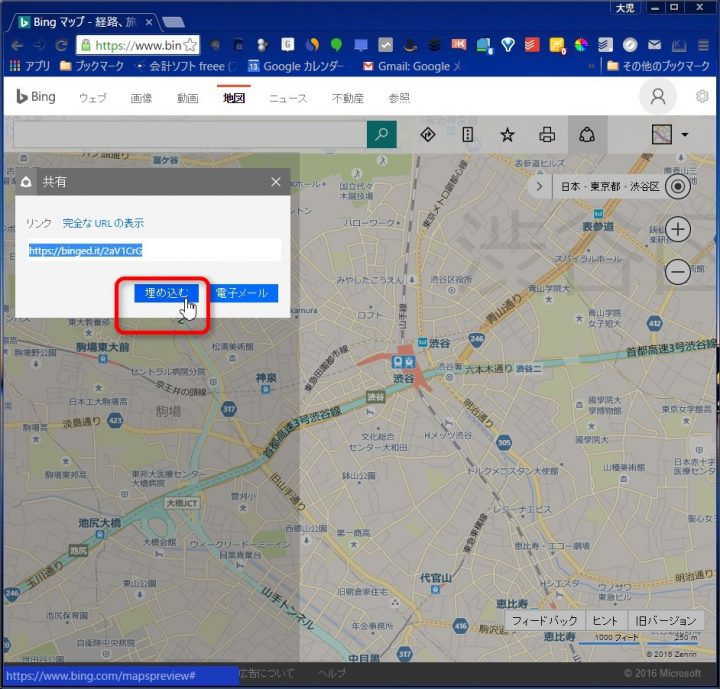Screen dimensions: 720x689
Task: Click the 表参道 station label on map
Action: (598, 226)
